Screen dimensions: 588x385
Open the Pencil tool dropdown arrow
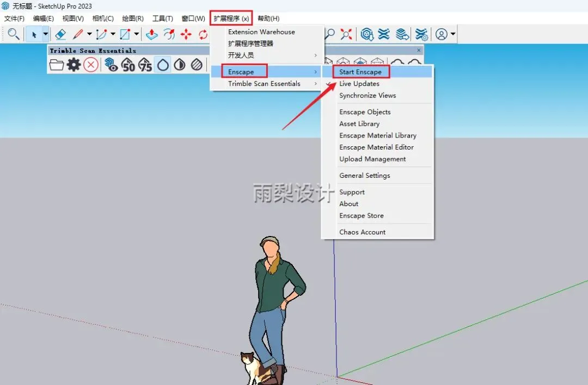click(x=89, y=34)
